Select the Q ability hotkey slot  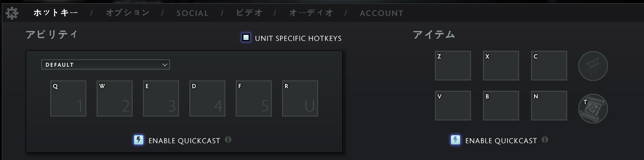68,98
